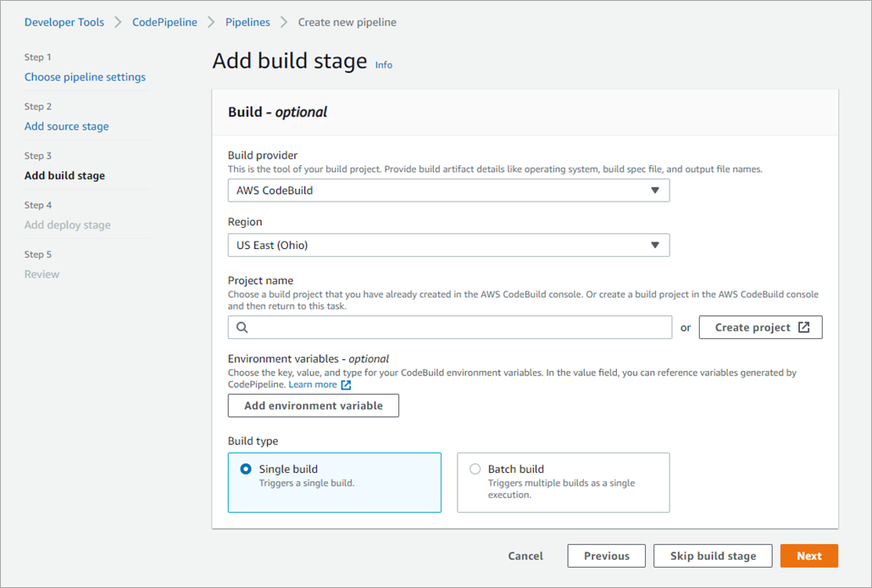Screen dimensions: 872x588
Task: Go back to Add source stage step
Action: 66,126
